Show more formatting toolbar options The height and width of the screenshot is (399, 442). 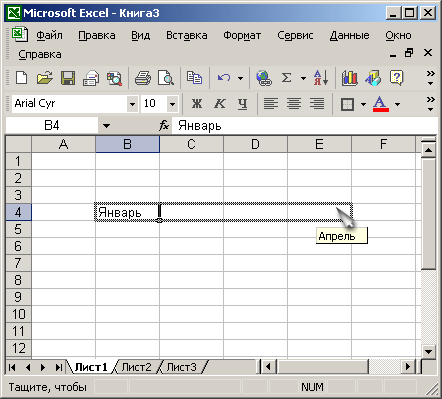coord(431,104)
